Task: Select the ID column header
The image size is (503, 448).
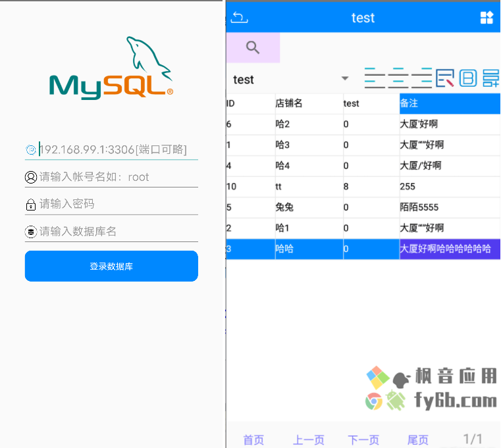Action: 251,103
